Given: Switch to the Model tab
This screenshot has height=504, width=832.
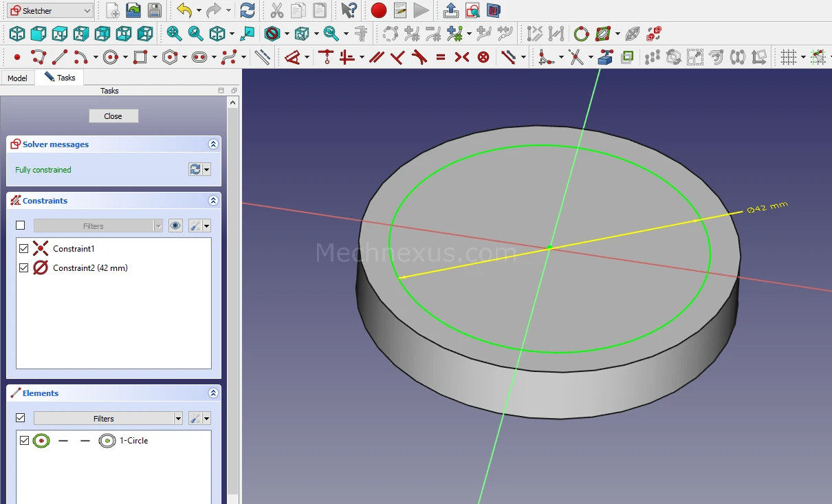Looking at the screenshot, I should click(17, 78).
